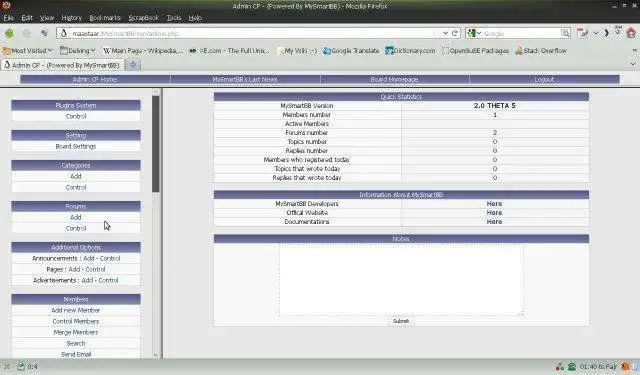Open the View menu
Screen dimensions: 640x375
(47, 18)
